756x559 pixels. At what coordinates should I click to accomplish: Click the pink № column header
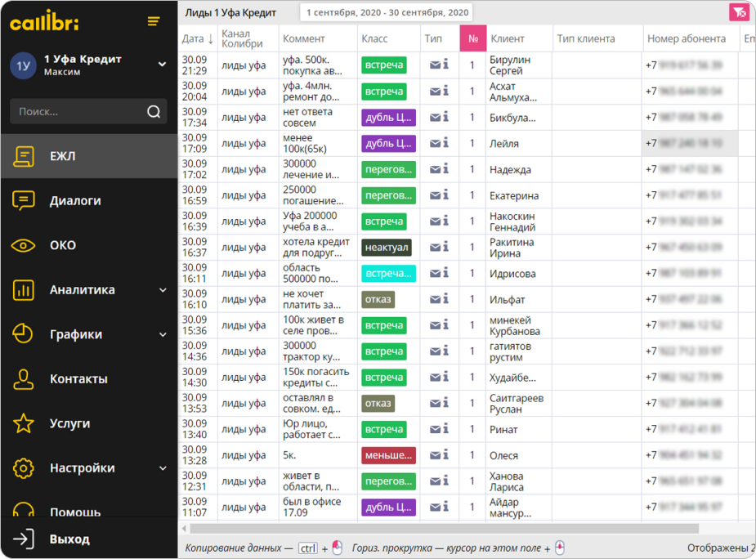(472, 38)
